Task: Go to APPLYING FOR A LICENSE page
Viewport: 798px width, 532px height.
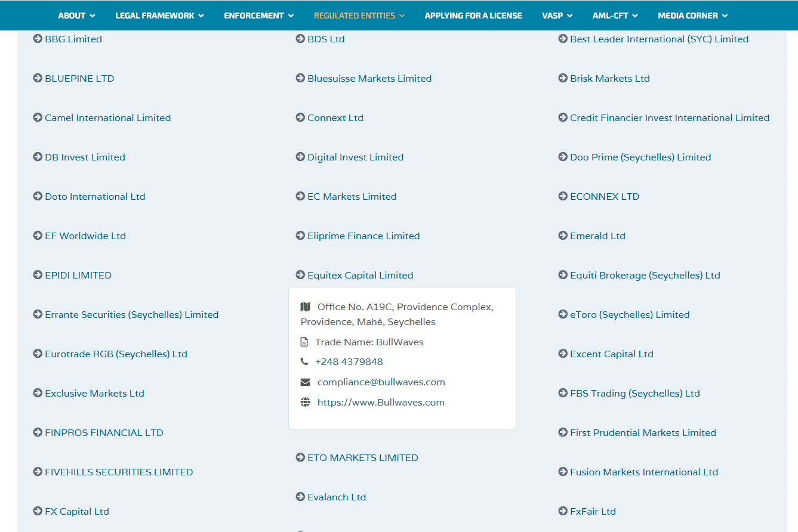Action: pyautogui.click(x=473, y=16)
